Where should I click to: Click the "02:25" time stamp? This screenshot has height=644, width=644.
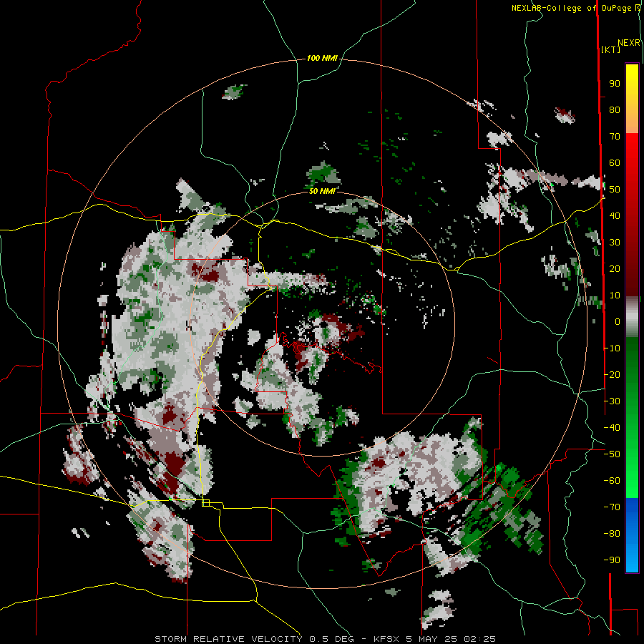click(x=479, y=639)
